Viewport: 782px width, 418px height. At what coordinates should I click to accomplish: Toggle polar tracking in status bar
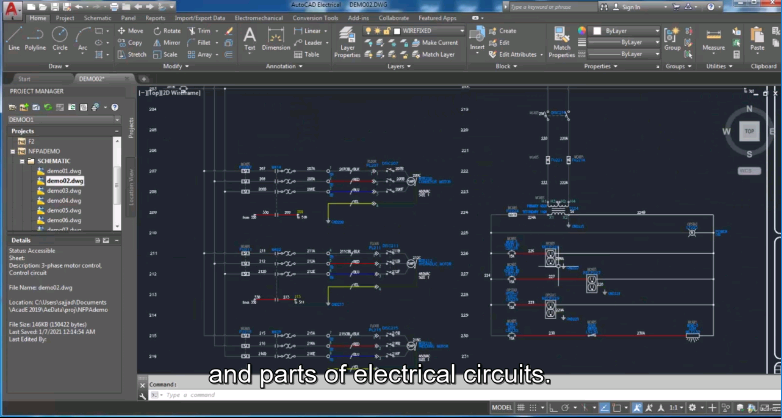[x=565, y=408]
